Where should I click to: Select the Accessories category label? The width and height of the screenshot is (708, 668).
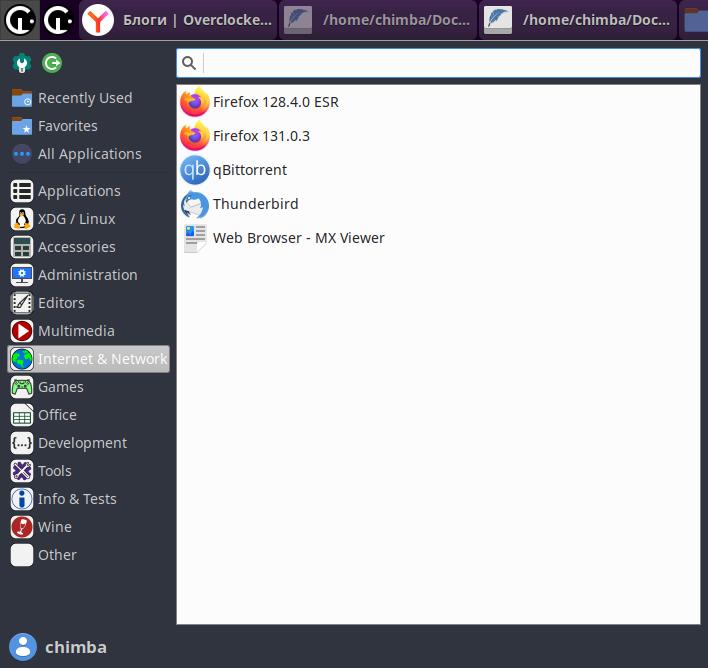coord(77,247)
